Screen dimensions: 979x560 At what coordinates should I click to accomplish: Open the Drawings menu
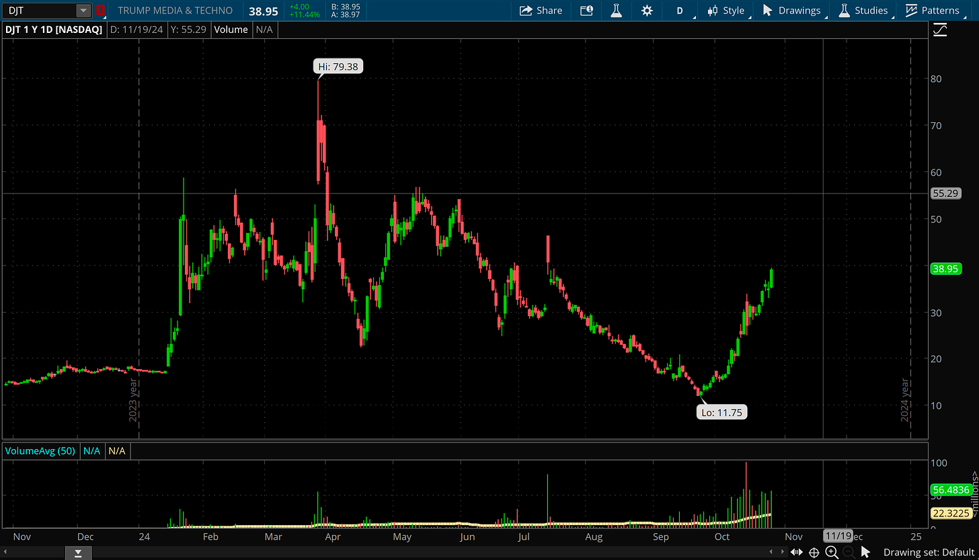pyautogui.click(x=791, y=11)
